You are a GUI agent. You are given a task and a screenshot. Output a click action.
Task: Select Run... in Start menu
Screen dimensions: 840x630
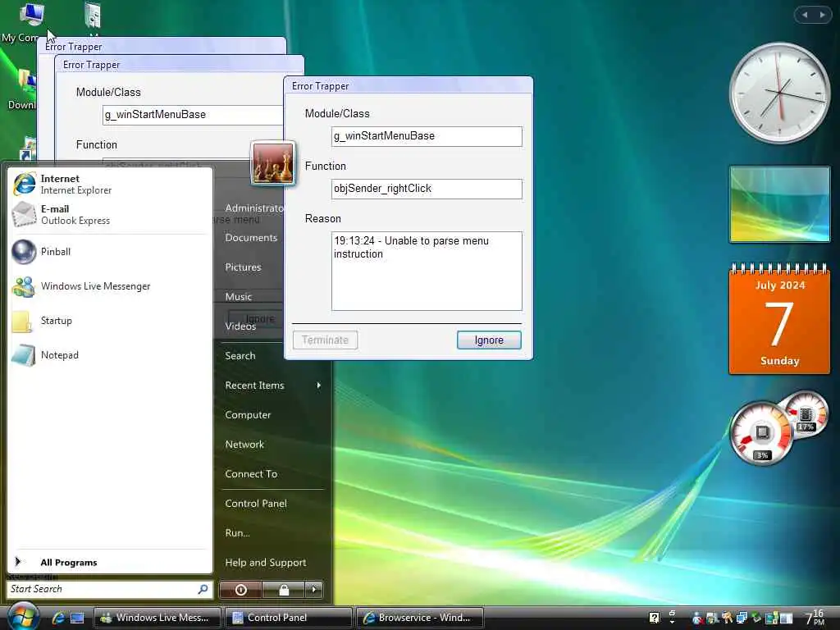click(237, 532)
